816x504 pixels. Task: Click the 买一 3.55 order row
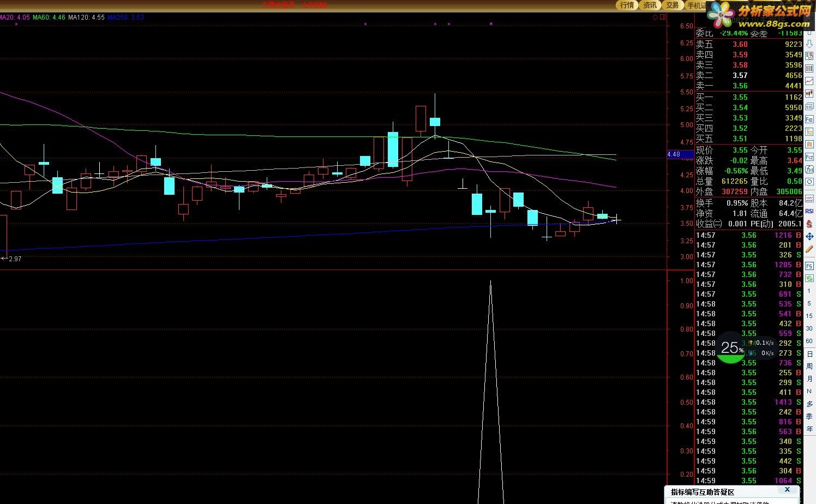coord(749,97)
